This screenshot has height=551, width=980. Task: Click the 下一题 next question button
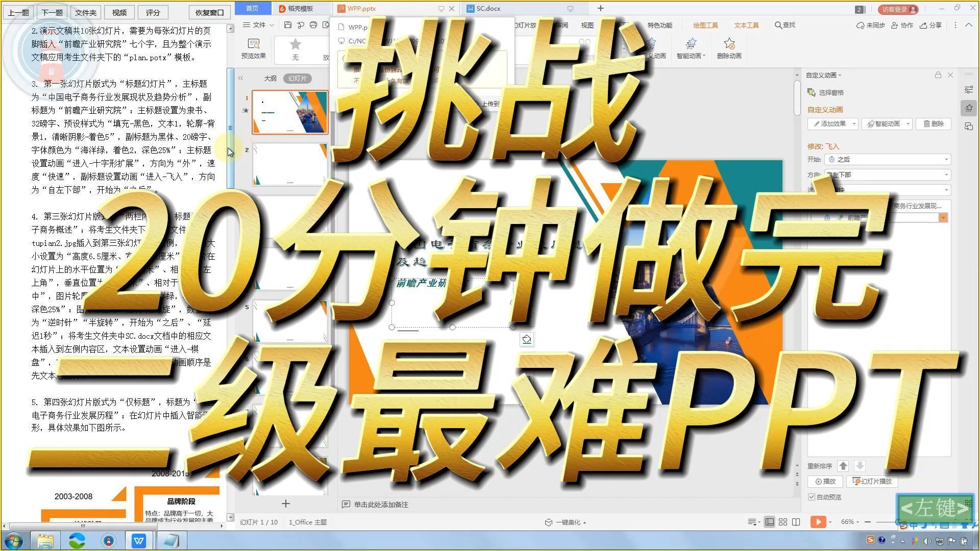pyautogui.click(x=52, y=12)
